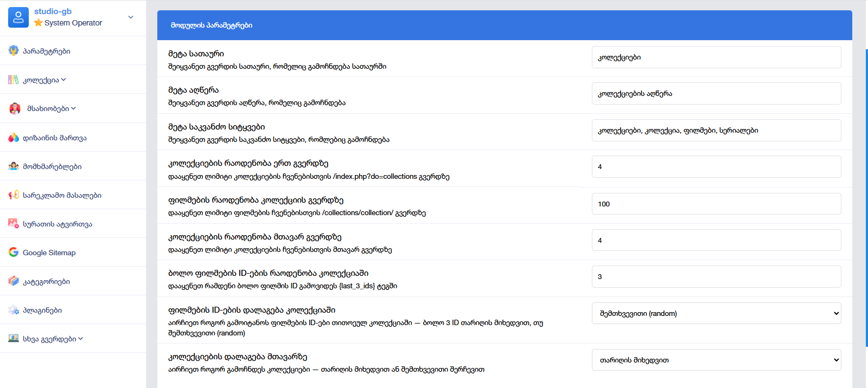This screenshot has width=868, height=388.
Task: Click the megaphone icon for სარეკლამო მასალები
Action: point(14,195)
